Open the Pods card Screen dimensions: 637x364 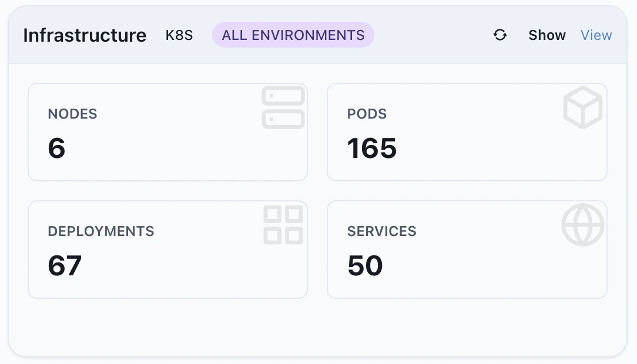pyautogui.click(x=467, y=132)
